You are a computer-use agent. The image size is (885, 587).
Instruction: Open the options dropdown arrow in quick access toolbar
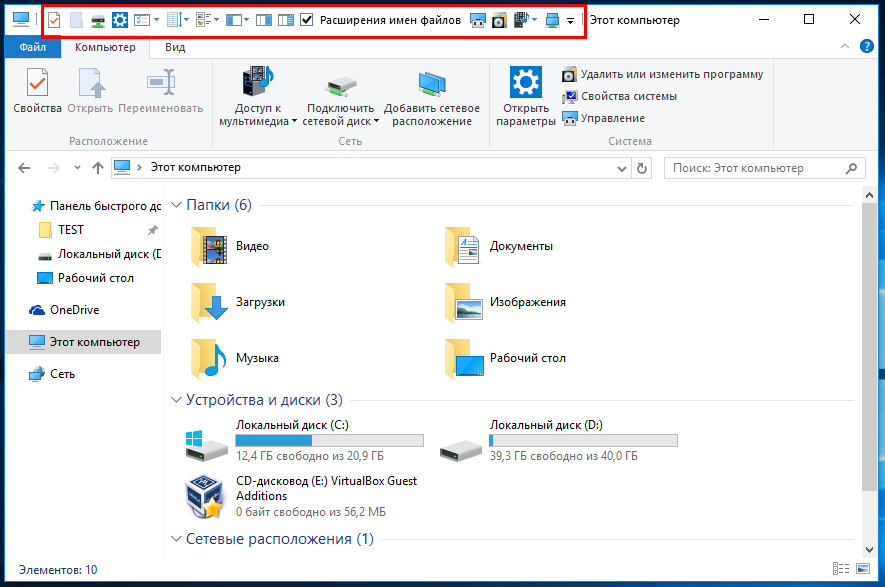(157, 20)
